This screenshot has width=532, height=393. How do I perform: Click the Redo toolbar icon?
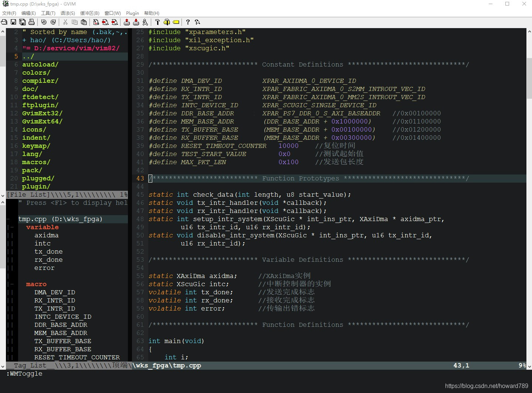pyautogui.click(x=53, y=22)
